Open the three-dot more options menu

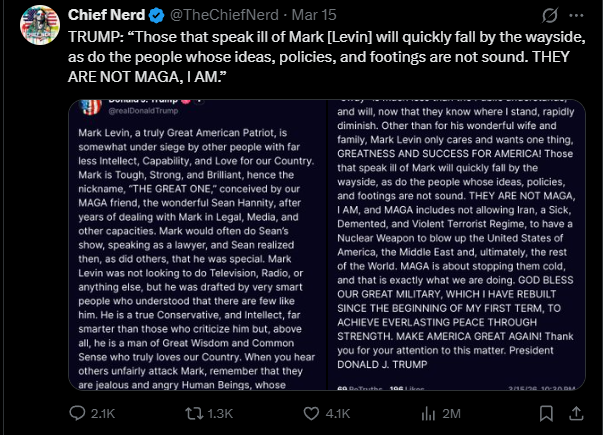tap(578, 17)
